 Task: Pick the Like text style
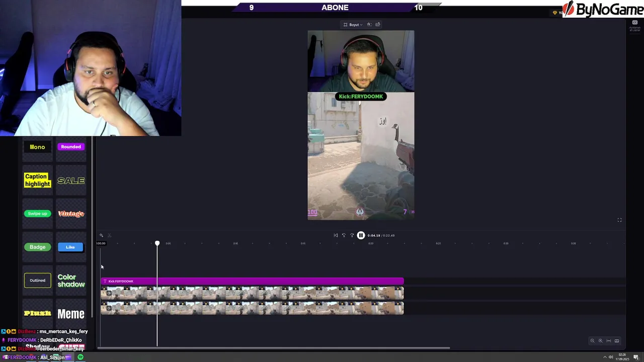pos(70,247)
